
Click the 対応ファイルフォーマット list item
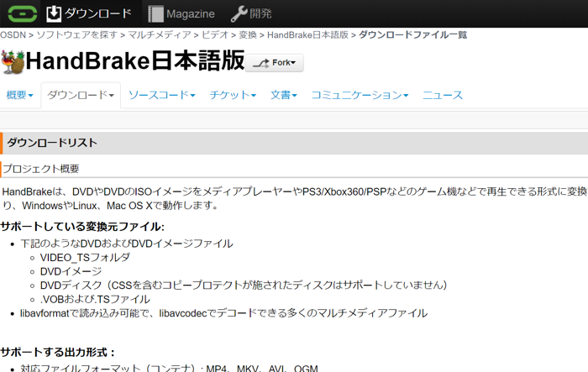coord(169,368)
